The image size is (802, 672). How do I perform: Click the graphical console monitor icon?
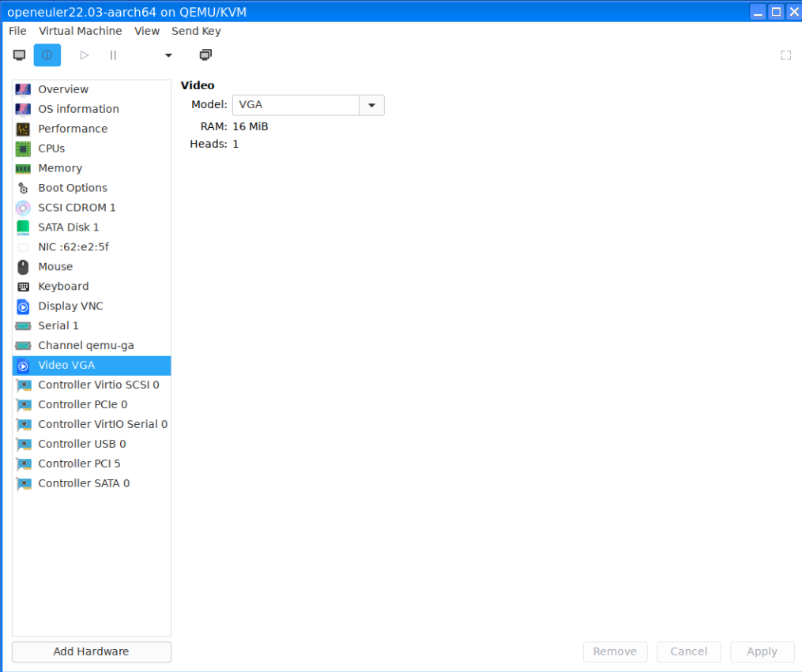pos(20,55)
